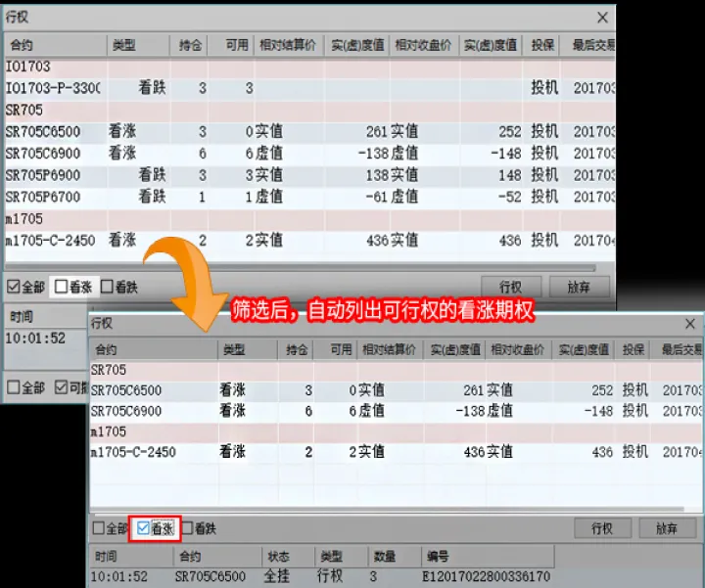Tick the 看跌 filter in the back window
The image size is (705, 588).
[x=107, y=287]
